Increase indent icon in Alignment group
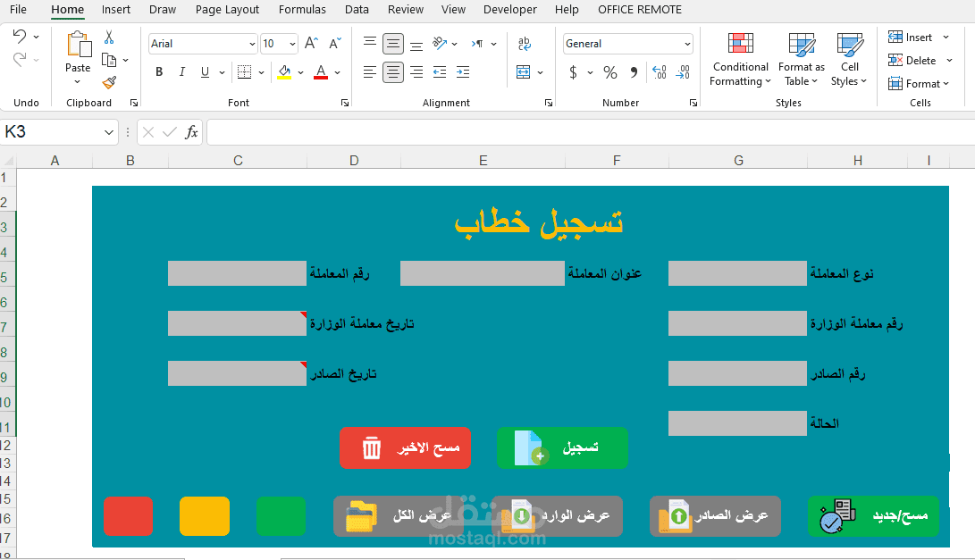The height and width of the screenshot is (560, 975). pyautogui.click(x=463, y=72)
